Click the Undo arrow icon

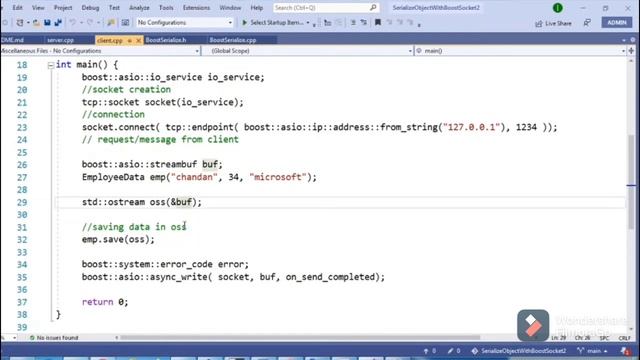coord(72,23)
